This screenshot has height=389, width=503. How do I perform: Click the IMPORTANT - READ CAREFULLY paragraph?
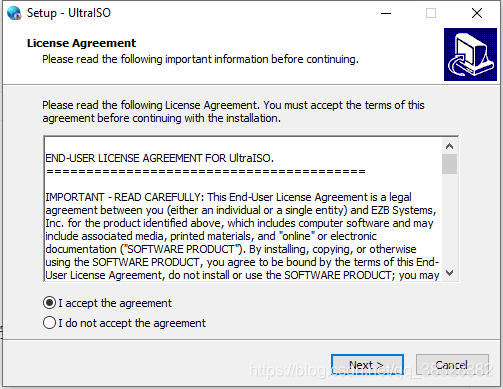(x=242, y=236)
